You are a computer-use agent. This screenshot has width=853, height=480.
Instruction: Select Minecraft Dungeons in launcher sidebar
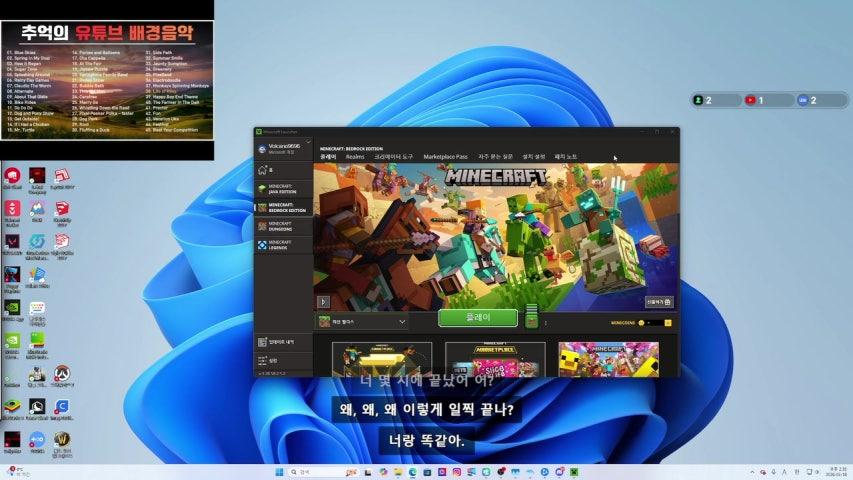pyautogui.click(x=283, y=226)
